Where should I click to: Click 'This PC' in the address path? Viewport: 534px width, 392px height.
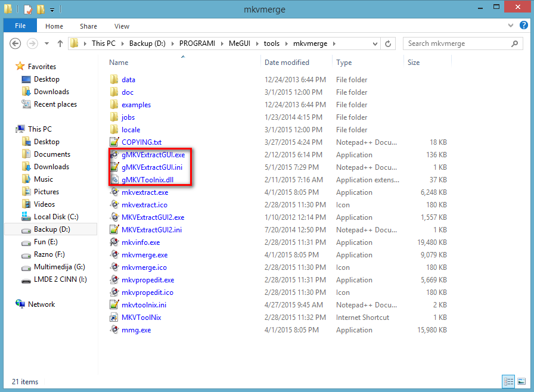[x=104, y=43]
